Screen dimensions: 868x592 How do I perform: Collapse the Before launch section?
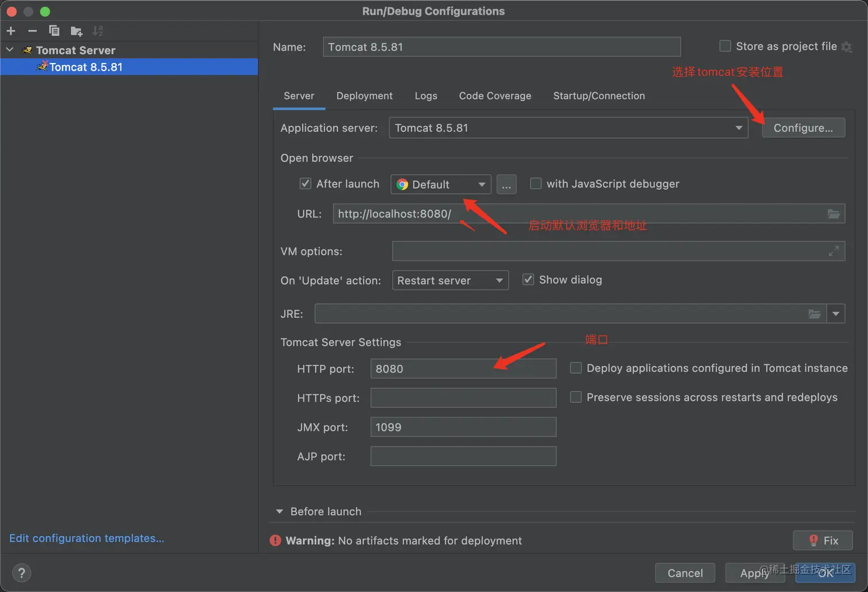coord(280,511)
